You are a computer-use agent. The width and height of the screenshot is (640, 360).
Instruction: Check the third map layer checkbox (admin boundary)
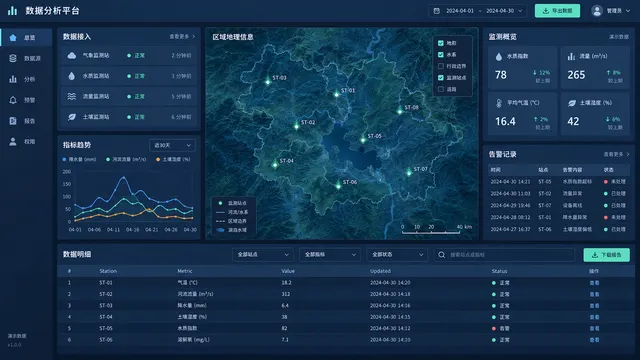coord(441,66)
